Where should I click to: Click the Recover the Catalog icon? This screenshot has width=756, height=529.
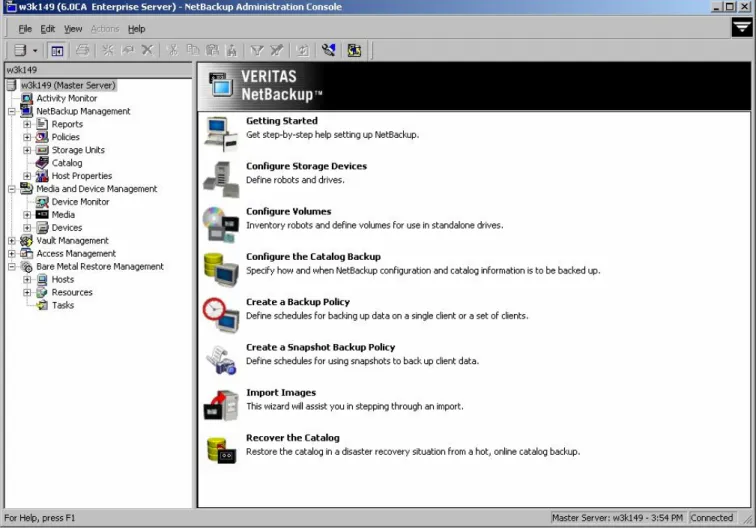221,449
